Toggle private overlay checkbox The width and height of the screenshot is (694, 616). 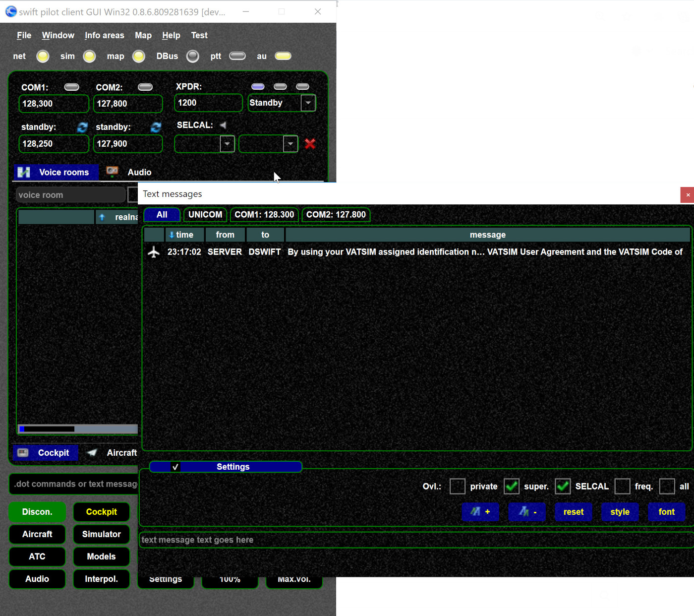(x=458, y=487)
